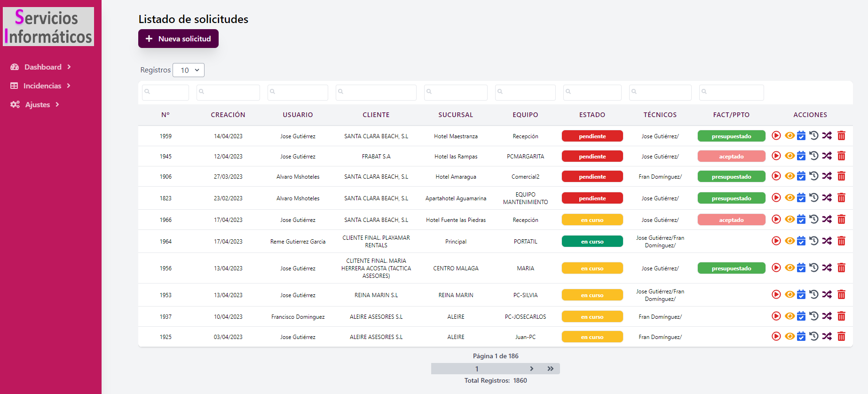Expand the Incidencias sidebar menu

tap(40, 86)
